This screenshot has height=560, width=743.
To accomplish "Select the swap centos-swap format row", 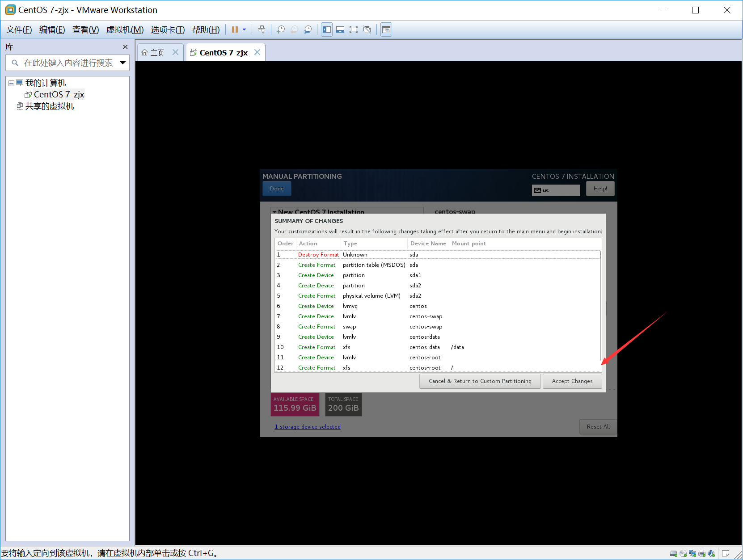I will (x=438, y=327).
